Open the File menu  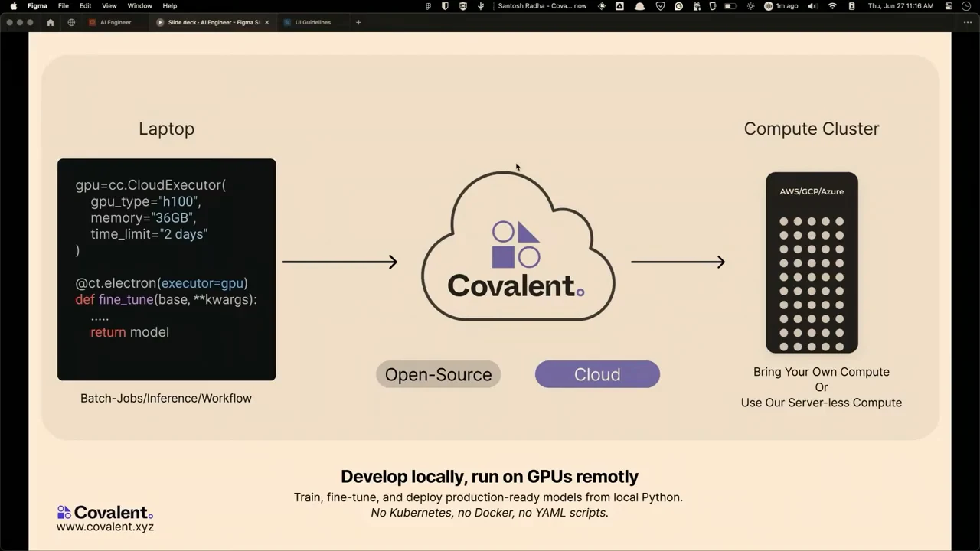64,5
